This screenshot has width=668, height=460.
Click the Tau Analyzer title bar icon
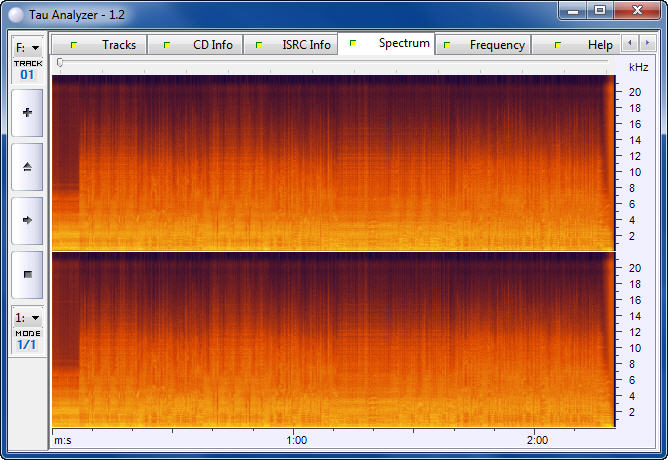click(15, 11)
